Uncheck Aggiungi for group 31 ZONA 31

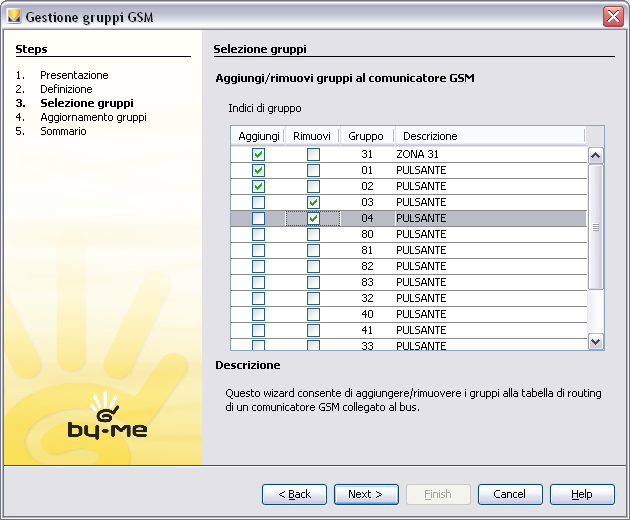point(258,154)
